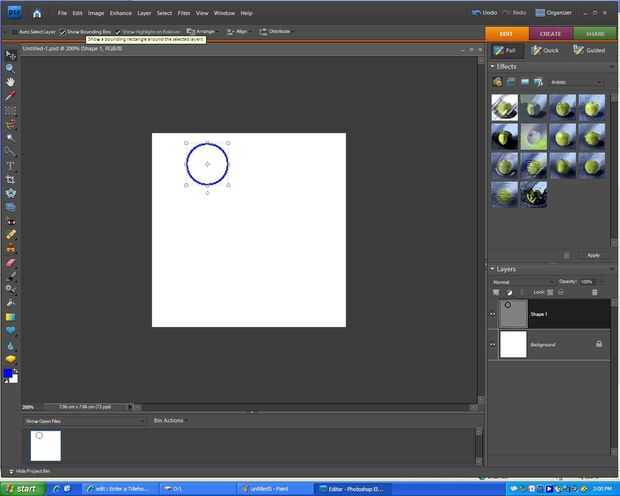This screenshot has width=620, height=496.
Task: Open the Distribute dropdown
Action: (x=276, y=32)
